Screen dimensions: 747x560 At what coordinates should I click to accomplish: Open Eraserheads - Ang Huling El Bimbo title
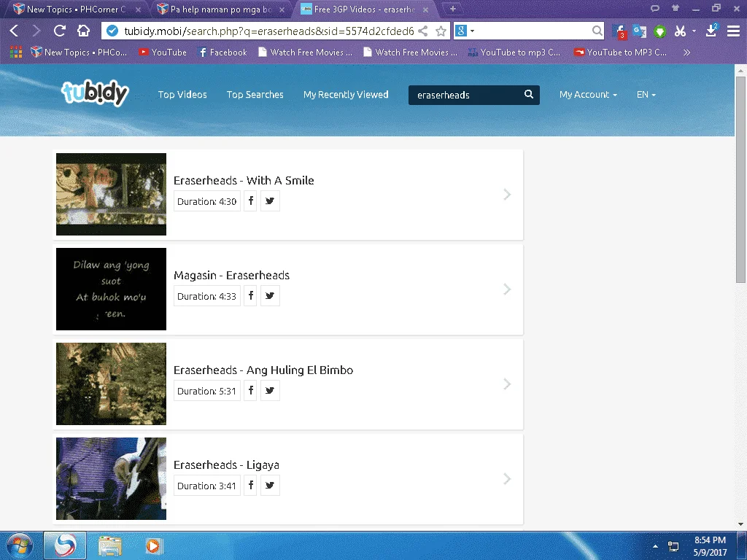tap(263, 370)
